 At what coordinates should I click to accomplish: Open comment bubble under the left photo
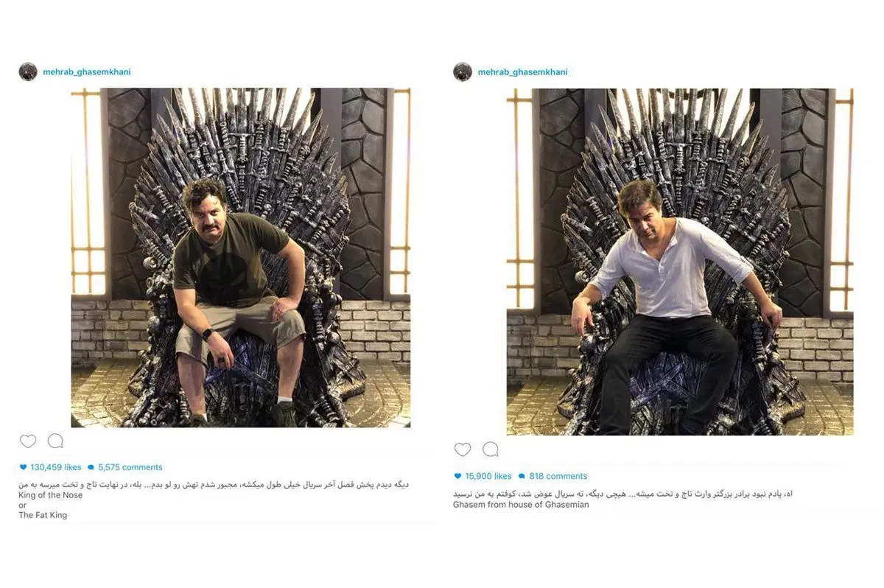pyautogui.click(x=55, y=441)
